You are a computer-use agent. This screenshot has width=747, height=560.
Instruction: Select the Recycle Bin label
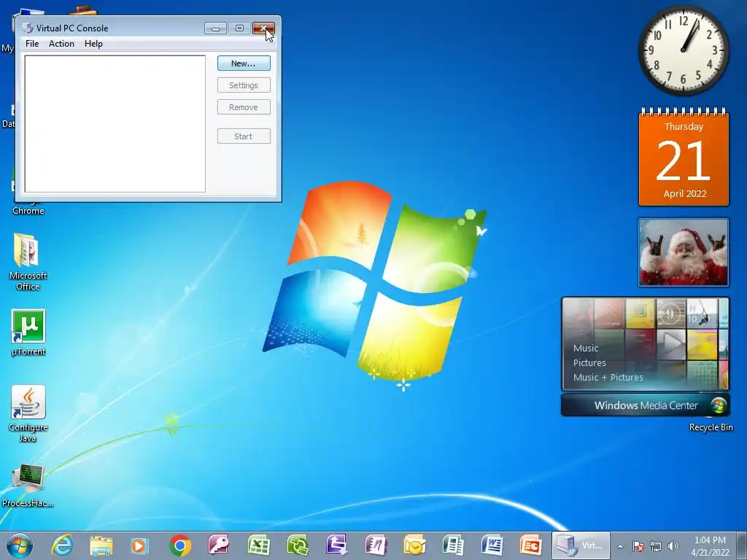(711, 427)
